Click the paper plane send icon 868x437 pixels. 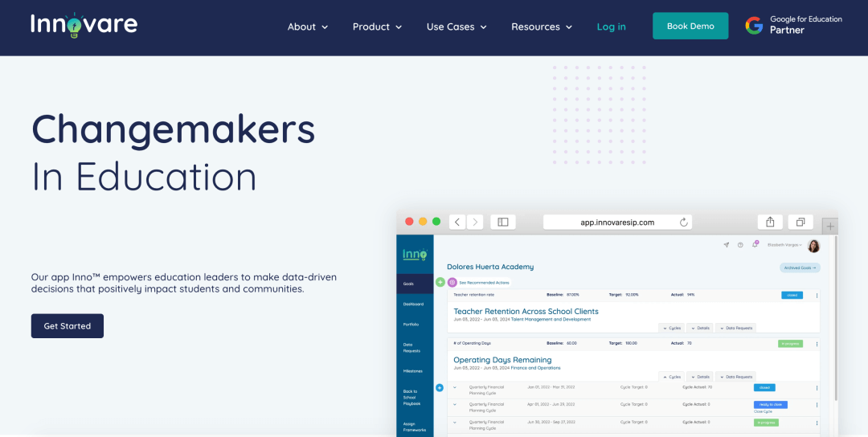click(x=727, y=245)
